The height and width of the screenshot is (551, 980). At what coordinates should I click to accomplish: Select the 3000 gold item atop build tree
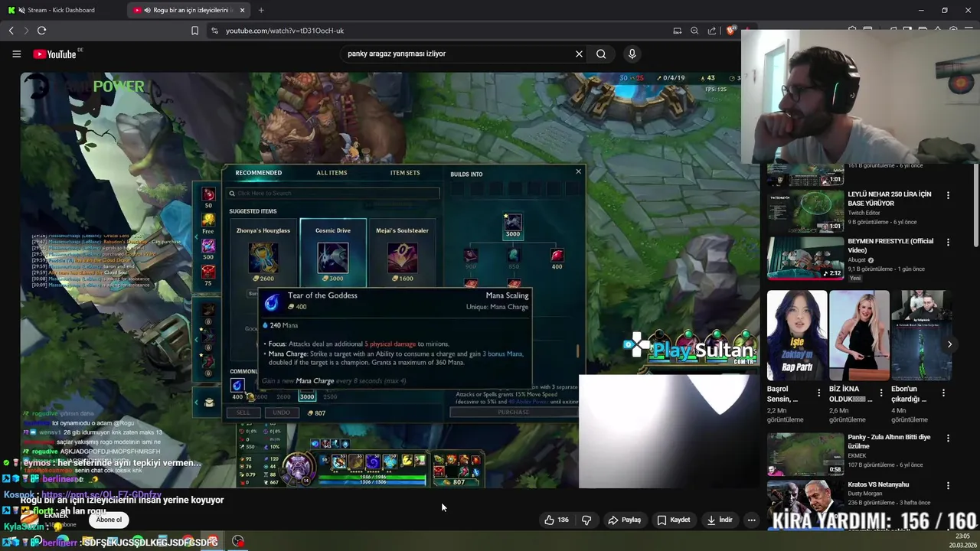coord(513,225)
